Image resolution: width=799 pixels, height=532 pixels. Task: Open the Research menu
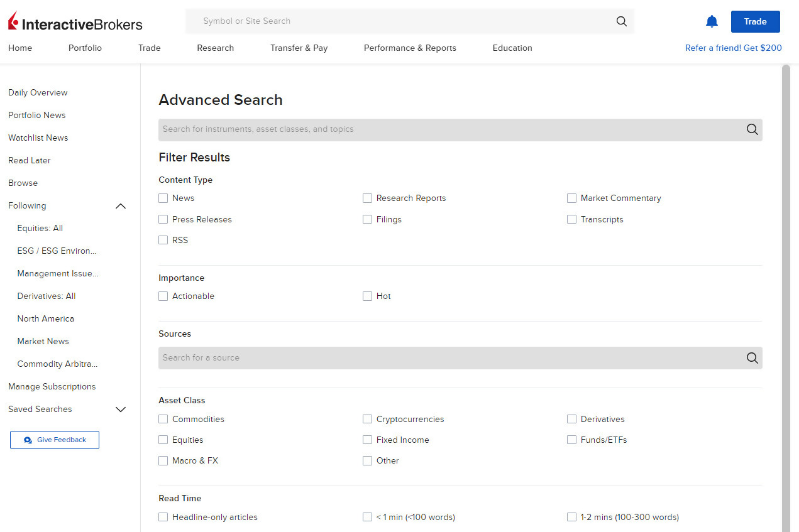point(215,48)
